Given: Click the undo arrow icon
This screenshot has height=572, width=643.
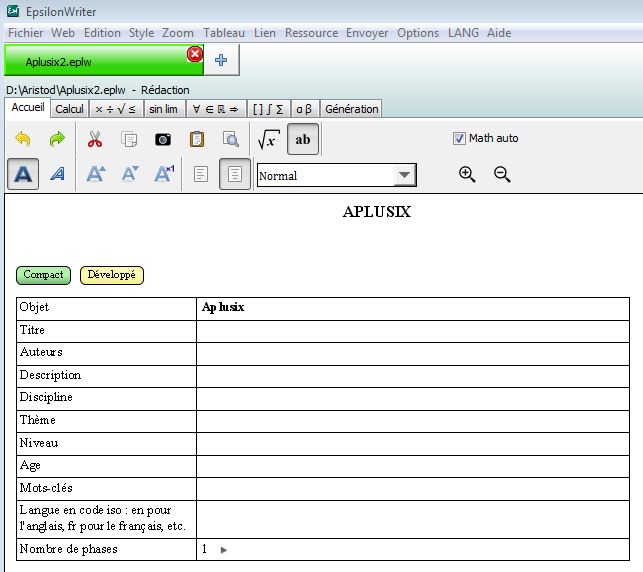Looking at the screenshot, I should pyautogui.click(x=23, y=139).
